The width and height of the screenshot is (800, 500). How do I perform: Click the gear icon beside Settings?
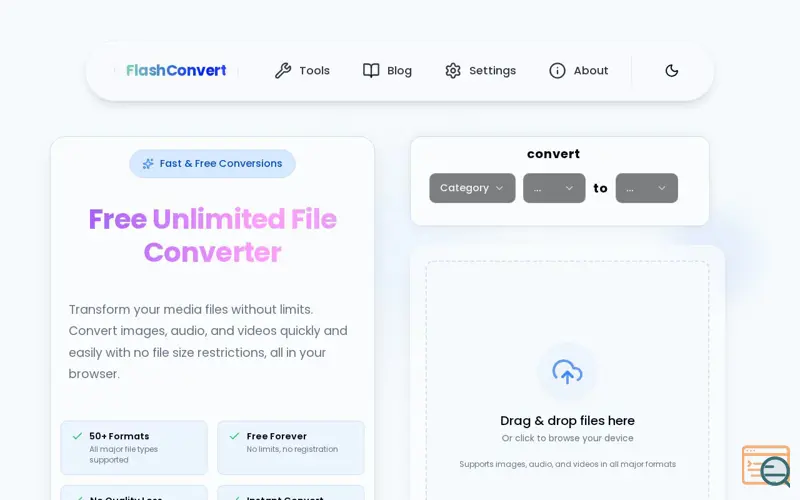tap(453, 70)
